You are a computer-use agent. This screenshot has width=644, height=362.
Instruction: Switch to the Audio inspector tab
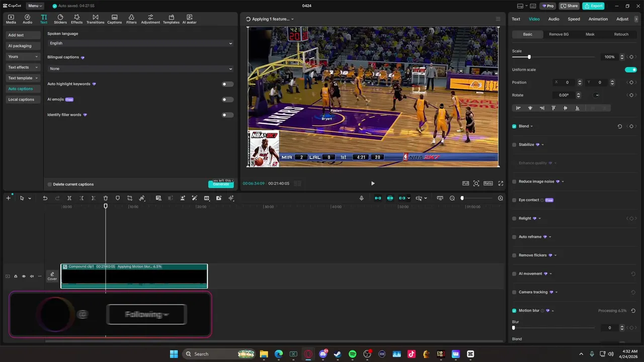coord(553,19)
